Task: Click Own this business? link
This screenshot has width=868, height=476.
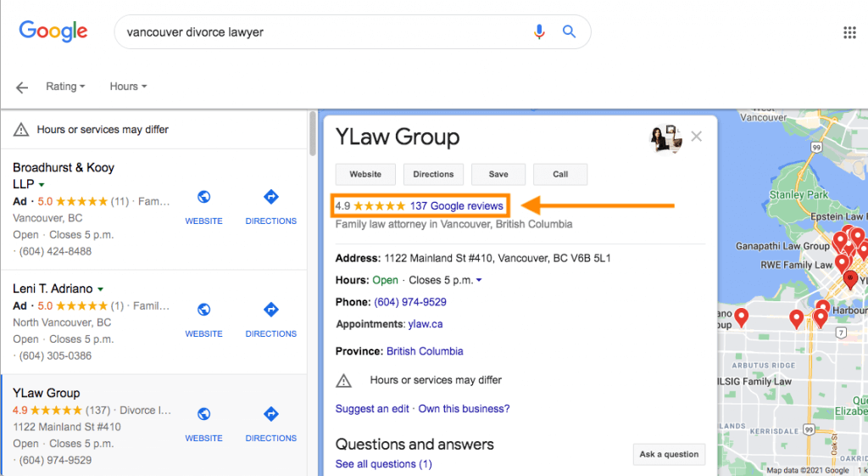Action: point(464,409)
